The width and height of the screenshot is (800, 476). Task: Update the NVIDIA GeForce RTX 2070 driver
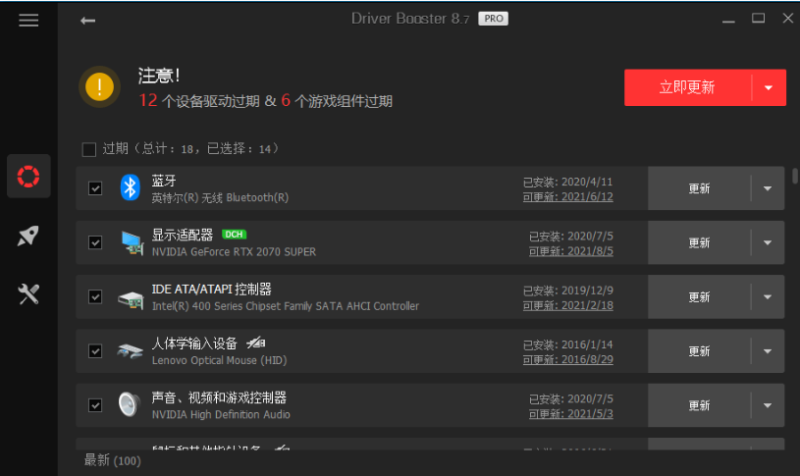click(699, 242)
